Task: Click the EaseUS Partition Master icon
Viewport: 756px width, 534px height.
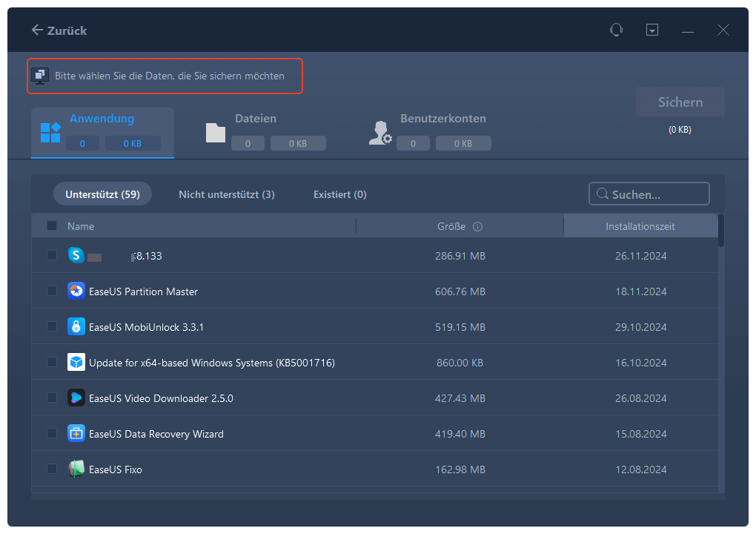Action: pyautogui.click(x=76, y=291)
